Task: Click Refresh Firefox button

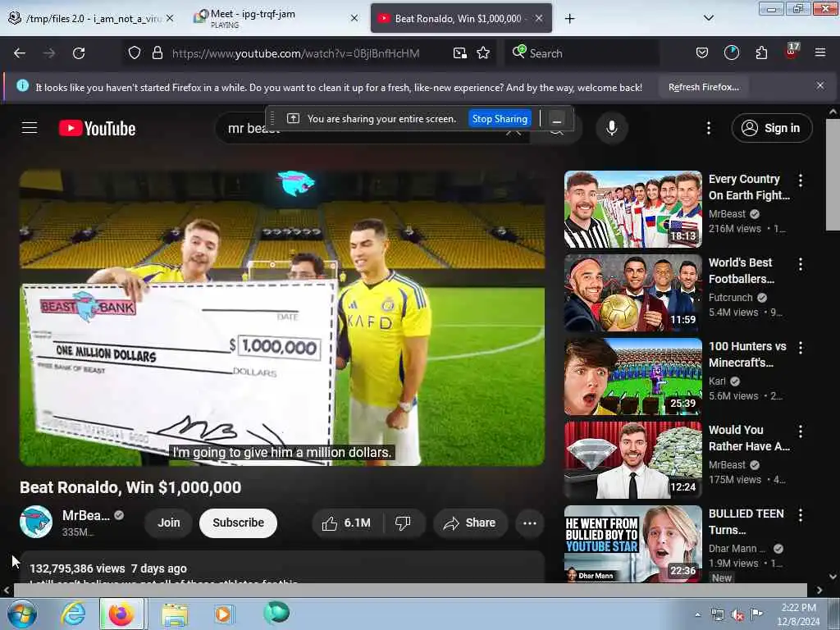Action: tap(703, 87)
